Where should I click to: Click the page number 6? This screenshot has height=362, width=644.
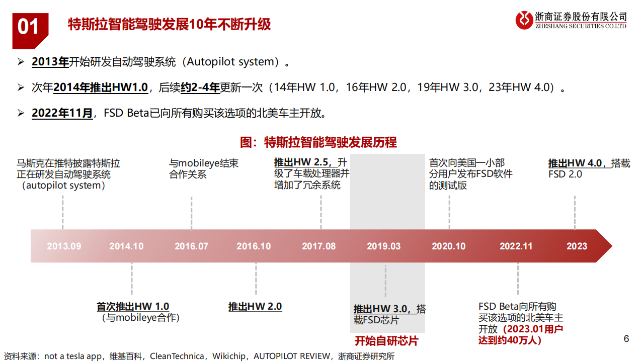pyautogui.click(x=626, y=339)
